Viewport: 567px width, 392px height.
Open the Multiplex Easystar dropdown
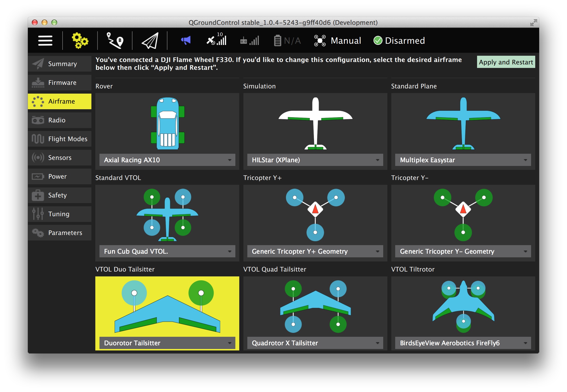pos(463,160)
